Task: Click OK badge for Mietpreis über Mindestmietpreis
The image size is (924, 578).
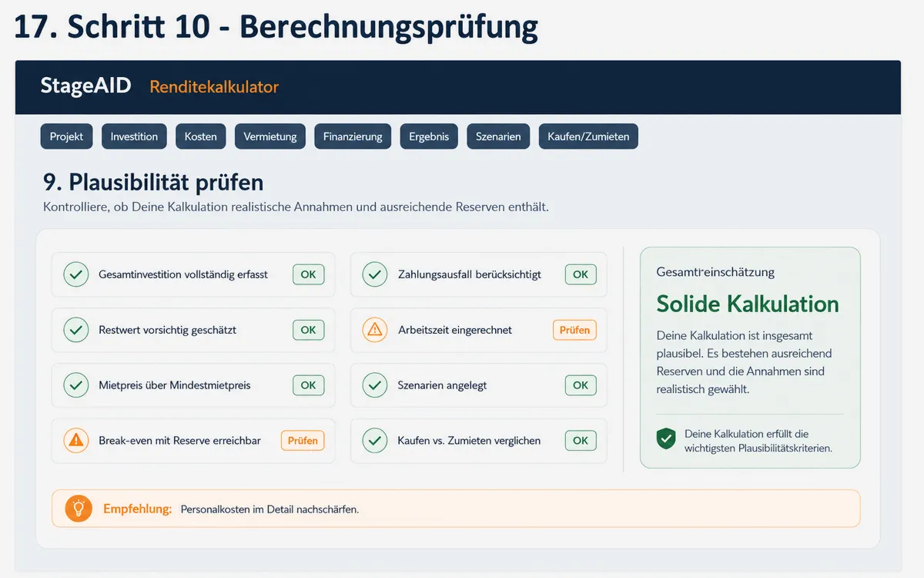Action: point(308,385)
